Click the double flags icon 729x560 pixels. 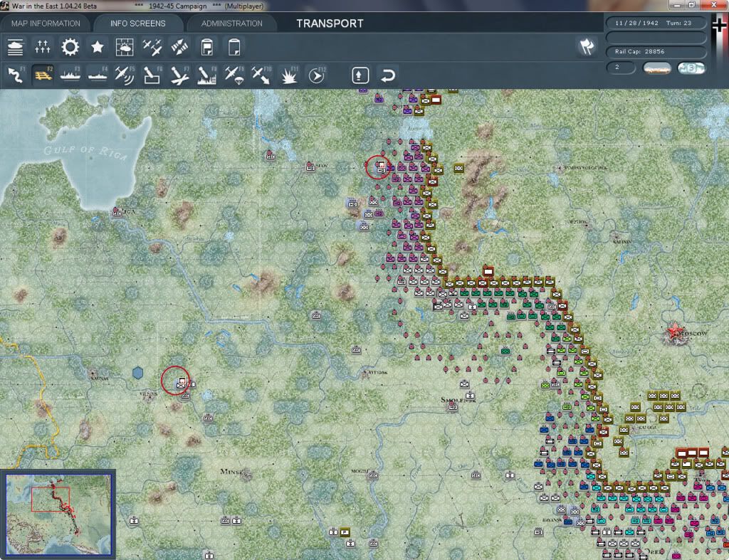(x=587, y=46)
